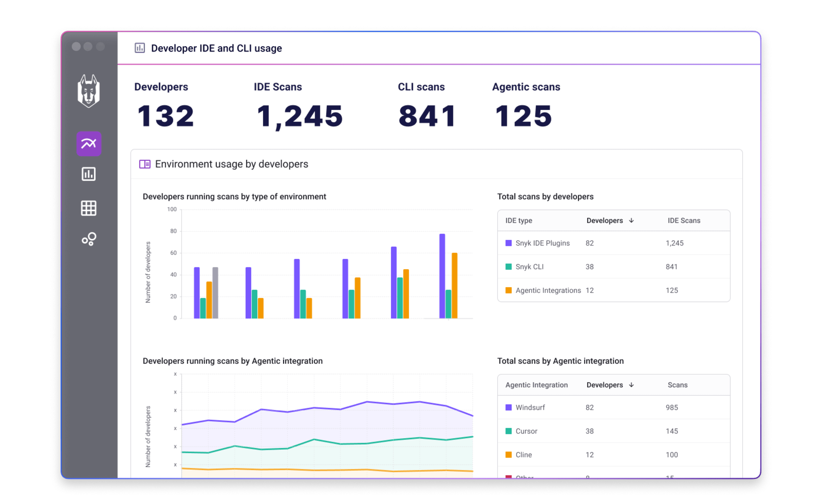
Task: Open the trend line analytics sidebar icon
Action: [89, 144]
